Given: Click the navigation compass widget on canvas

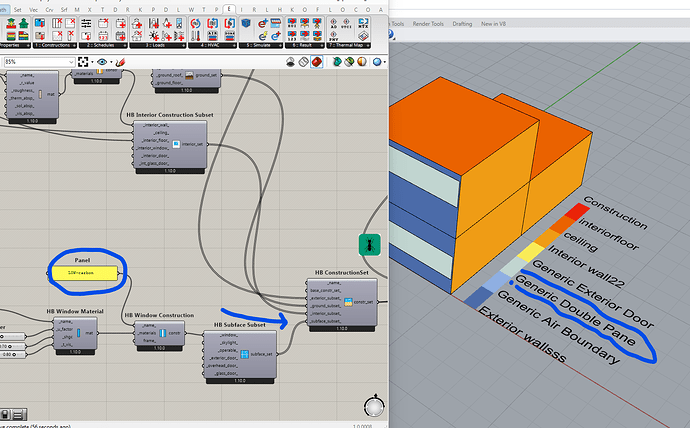Looking at the screenshot, I should (374, 406).
